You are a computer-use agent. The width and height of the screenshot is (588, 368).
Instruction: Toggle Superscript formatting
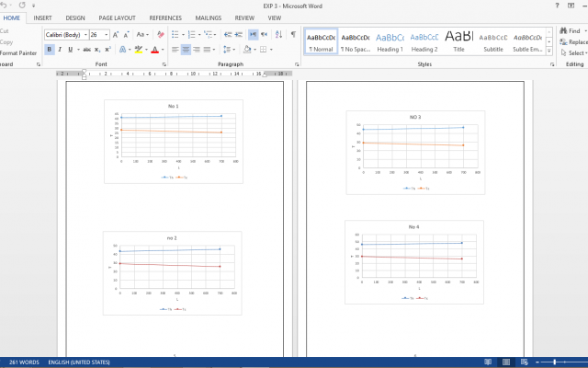click(x=107, y=50)
